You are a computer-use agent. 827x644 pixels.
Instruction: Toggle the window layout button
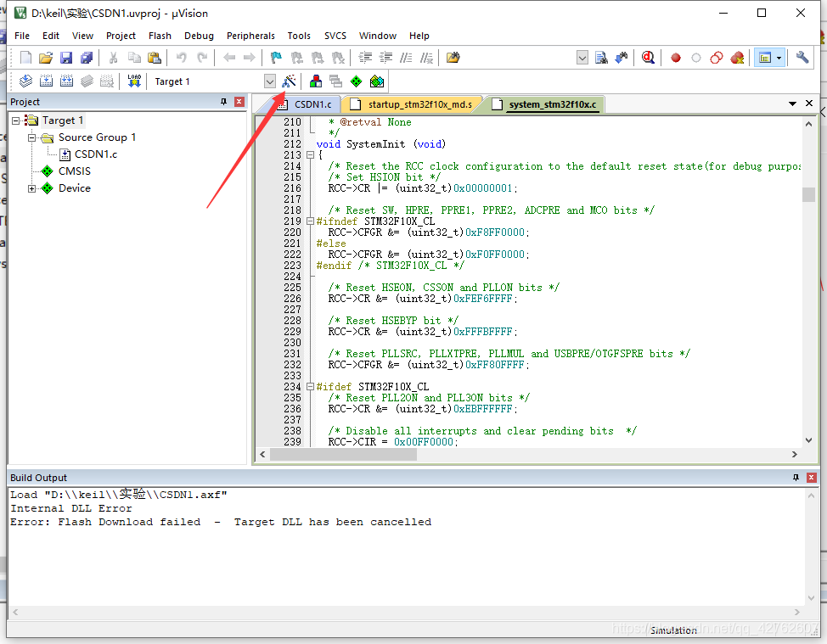(x=765, y=58)
